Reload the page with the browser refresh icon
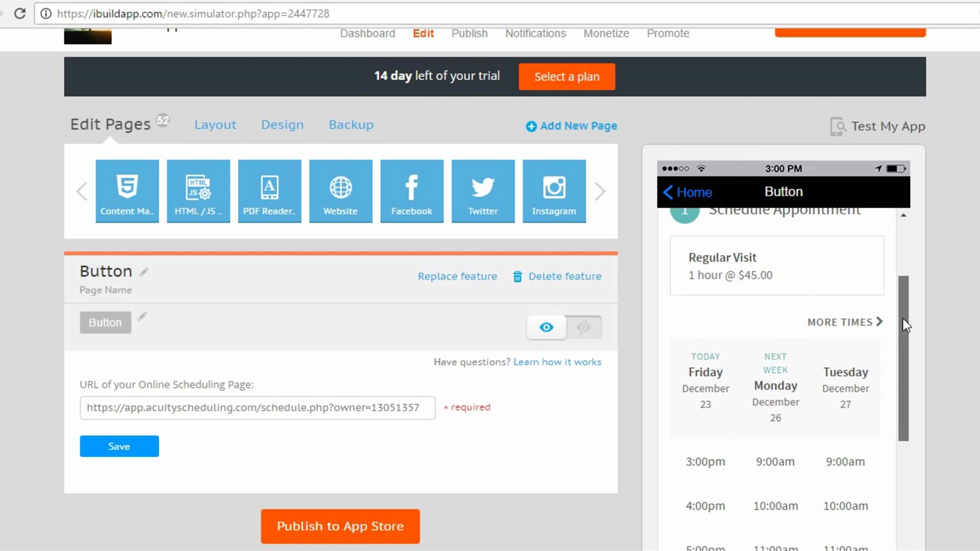This screenshot has width=980, height=551. point(20,13)
